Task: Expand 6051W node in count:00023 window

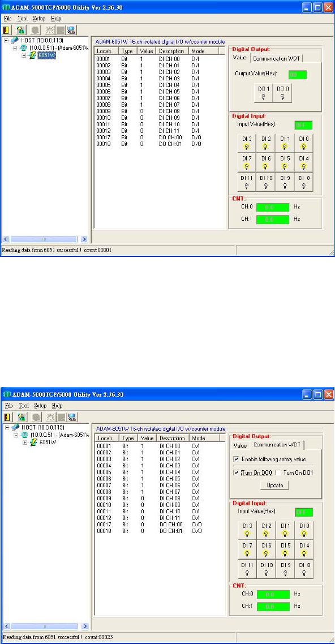Action: point(25,443)
